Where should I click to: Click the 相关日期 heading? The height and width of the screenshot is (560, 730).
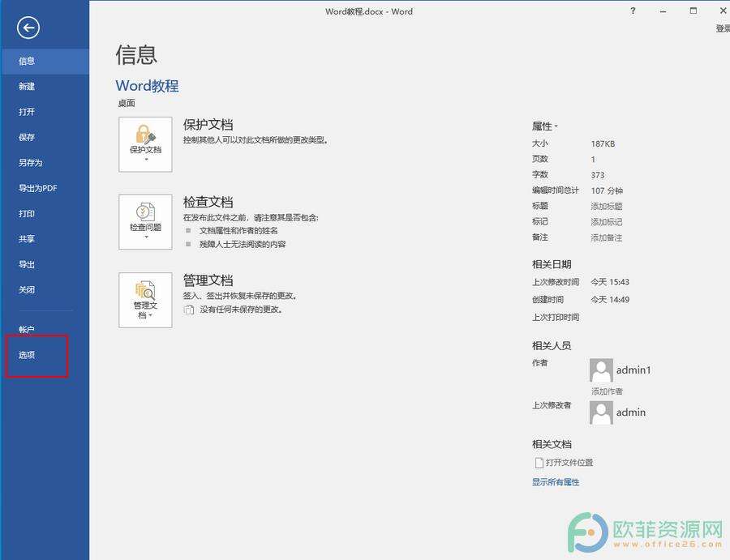coord(552,264)
